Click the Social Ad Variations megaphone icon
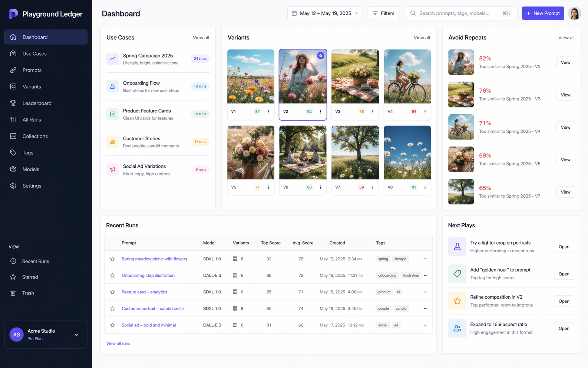Screen dimensions: 588x368 click(113, 170)
